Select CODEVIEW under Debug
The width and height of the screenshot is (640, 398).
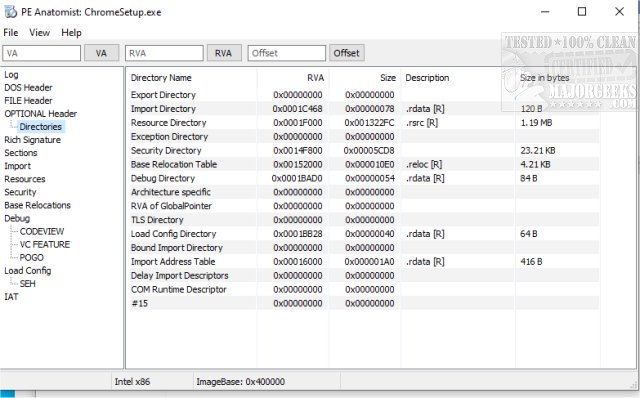[42, 231]
